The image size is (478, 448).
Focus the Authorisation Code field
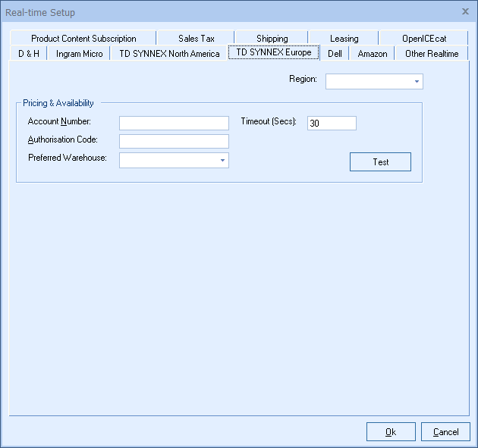pyautogui.click(x=174, y=141)
